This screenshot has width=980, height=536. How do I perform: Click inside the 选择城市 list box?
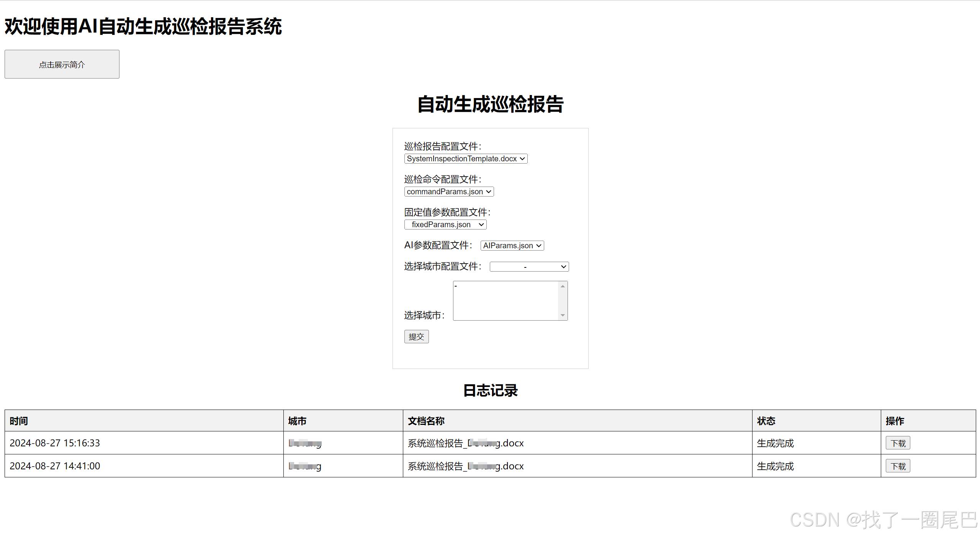506,301
